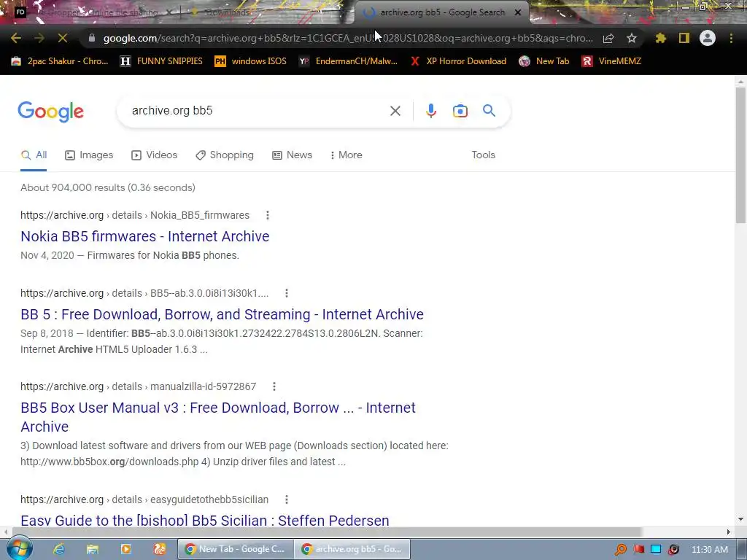Click the vertical scrollbar thumb

coord(740,155)
